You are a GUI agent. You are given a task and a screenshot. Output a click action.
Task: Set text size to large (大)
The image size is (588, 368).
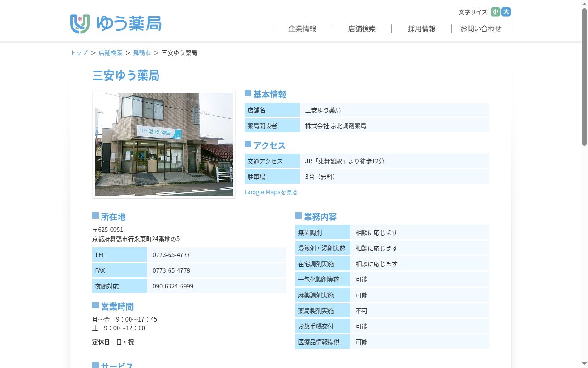[506, 12]
